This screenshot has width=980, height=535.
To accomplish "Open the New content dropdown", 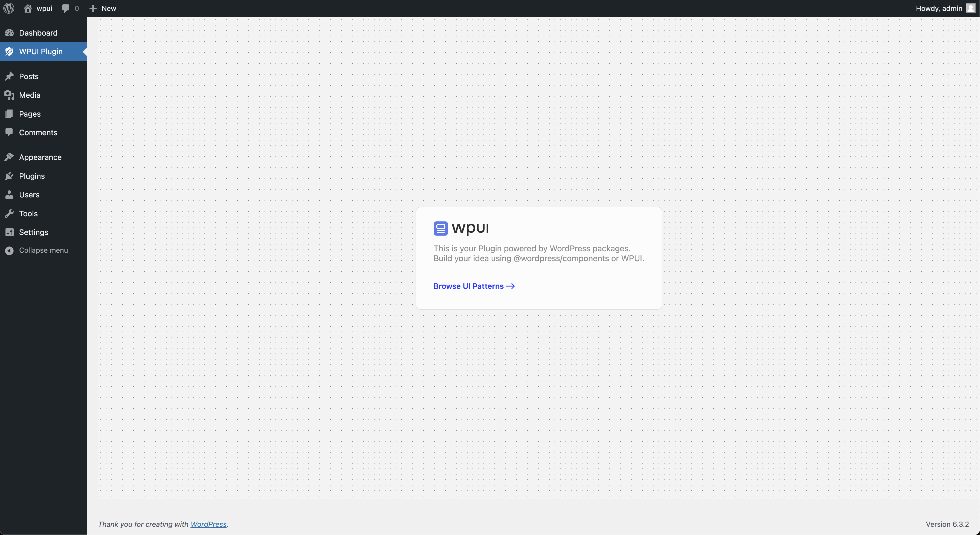I will [x=108, y=8].
